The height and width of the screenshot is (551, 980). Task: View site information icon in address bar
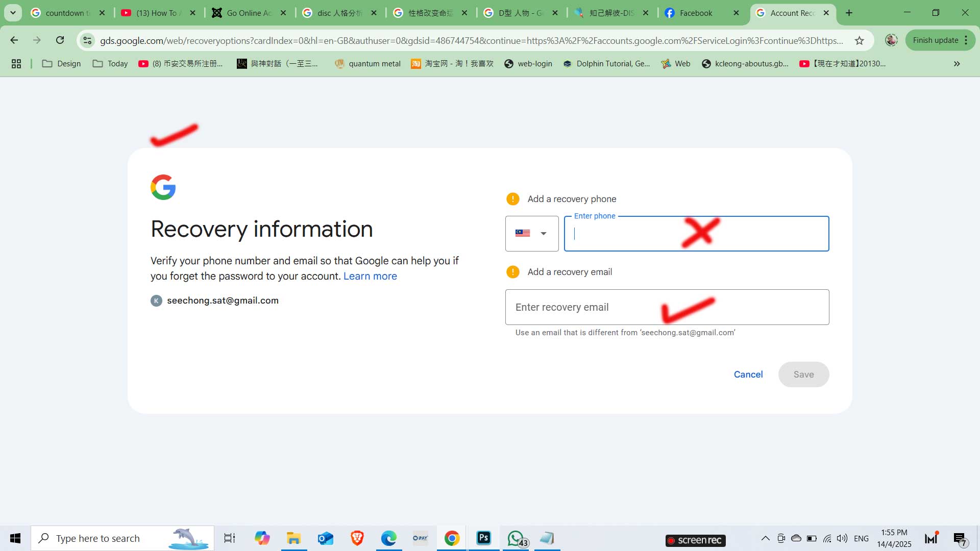[x=87, y=40]
